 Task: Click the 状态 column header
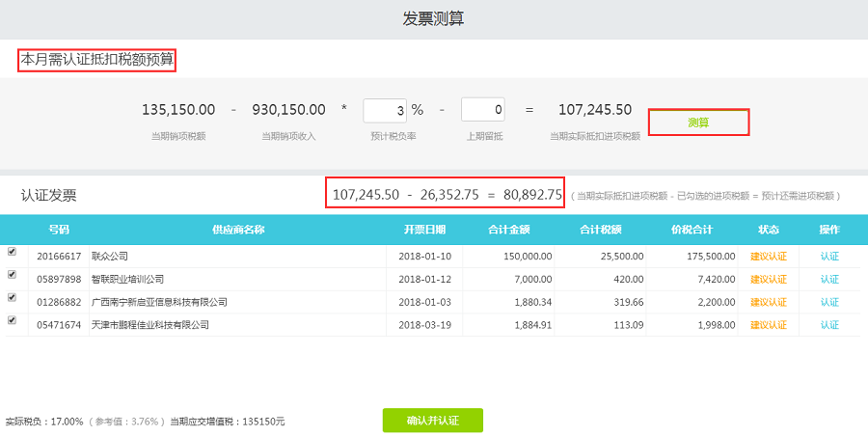(769, 230)
